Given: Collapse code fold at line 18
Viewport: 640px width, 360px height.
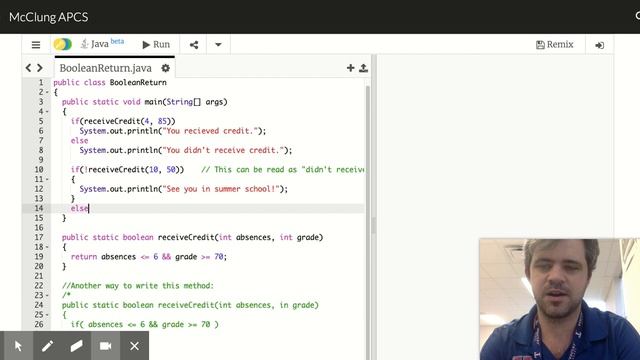Looking at the screenshot, I should pyautogui.click(x=47, y=247).
